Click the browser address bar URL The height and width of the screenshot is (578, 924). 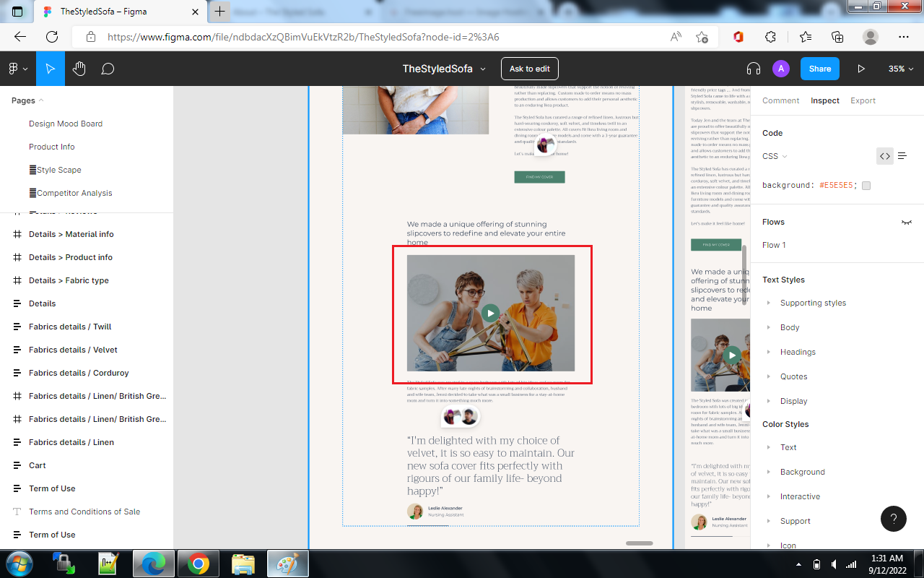303,37
